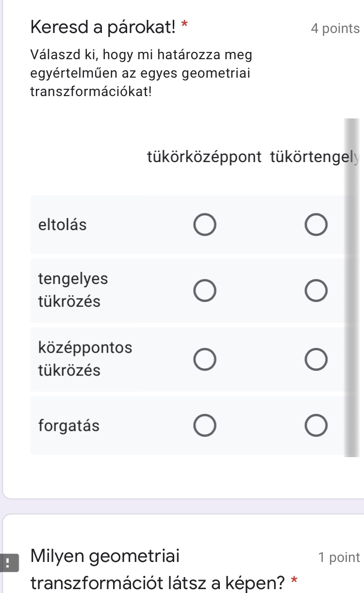Click the '1 point' label
Image resolution: width=364 pixels, height=593 pixels.
click(x=339, y=557)
